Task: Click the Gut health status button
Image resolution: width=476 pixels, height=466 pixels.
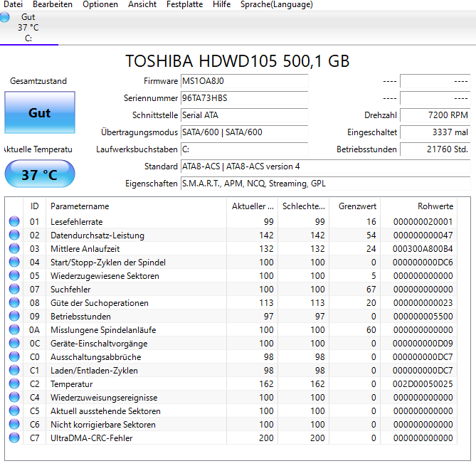Action: coord(40,112)
